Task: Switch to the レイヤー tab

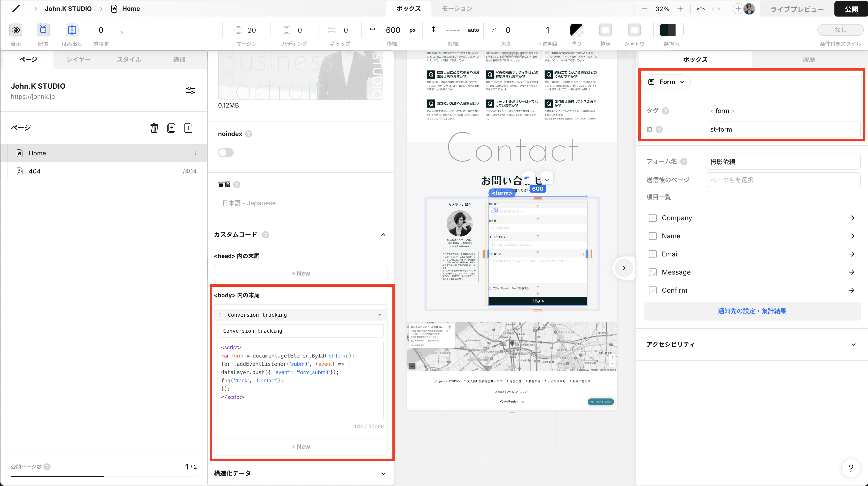Action: click(79, 59)
